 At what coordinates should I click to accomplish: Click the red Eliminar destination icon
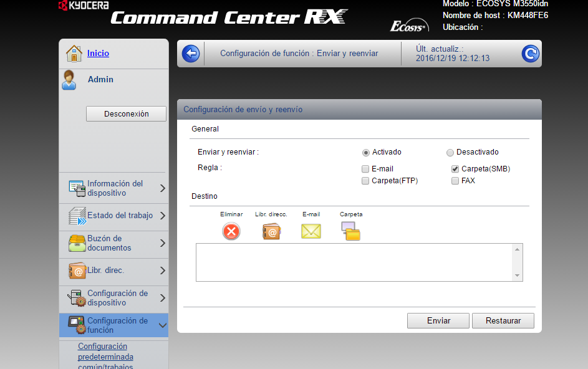click(231, 231)
